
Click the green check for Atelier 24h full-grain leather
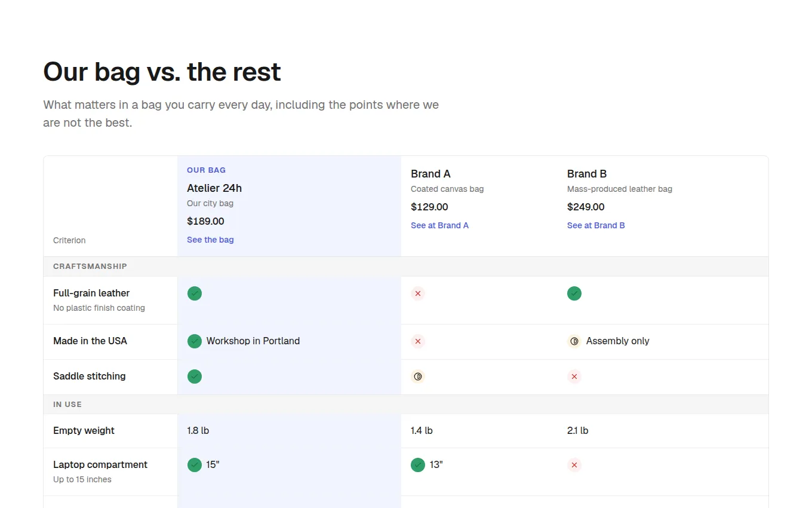tap(195, 293)
